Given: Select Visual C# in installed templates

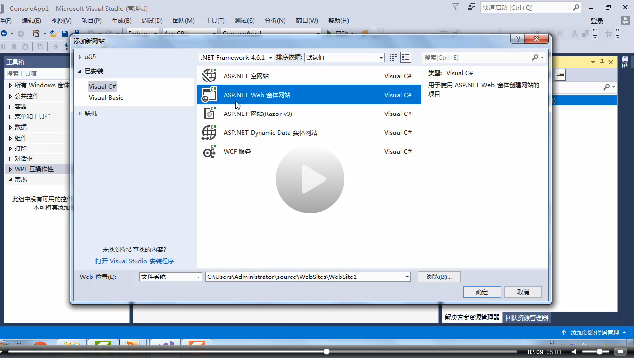Looking at the screenshot, I should tap(103, 86).
